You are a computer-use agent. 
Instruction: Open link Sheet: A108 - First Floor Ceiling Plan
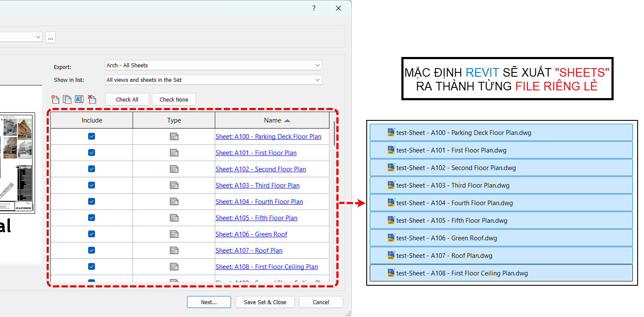(x=267, y=267)
